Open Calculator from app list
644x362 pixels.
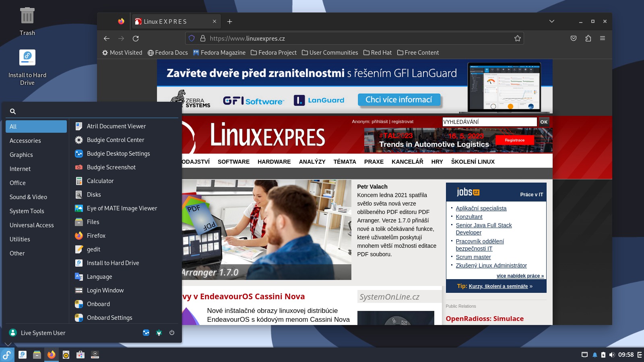(124, 181)
